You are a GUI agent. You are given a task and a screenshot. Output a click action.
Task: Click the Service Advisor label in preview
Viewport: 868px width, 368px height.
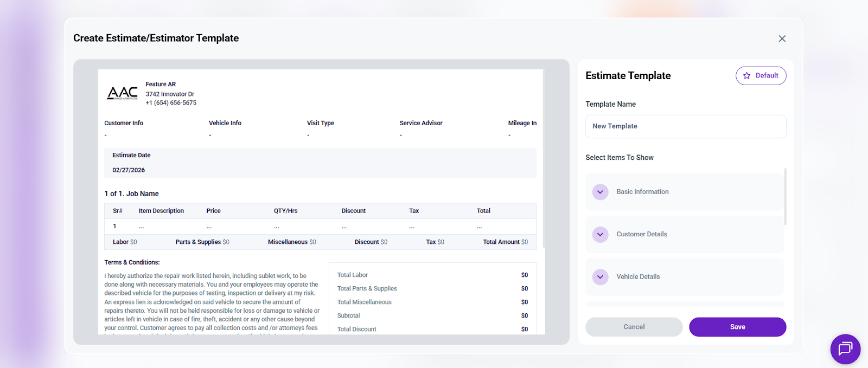pos(421,123)
